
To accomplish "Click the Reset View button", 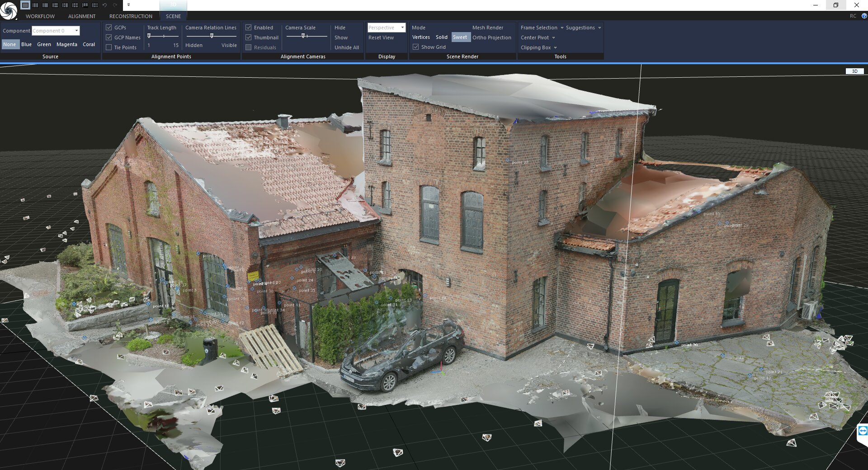I will (381, 38).
